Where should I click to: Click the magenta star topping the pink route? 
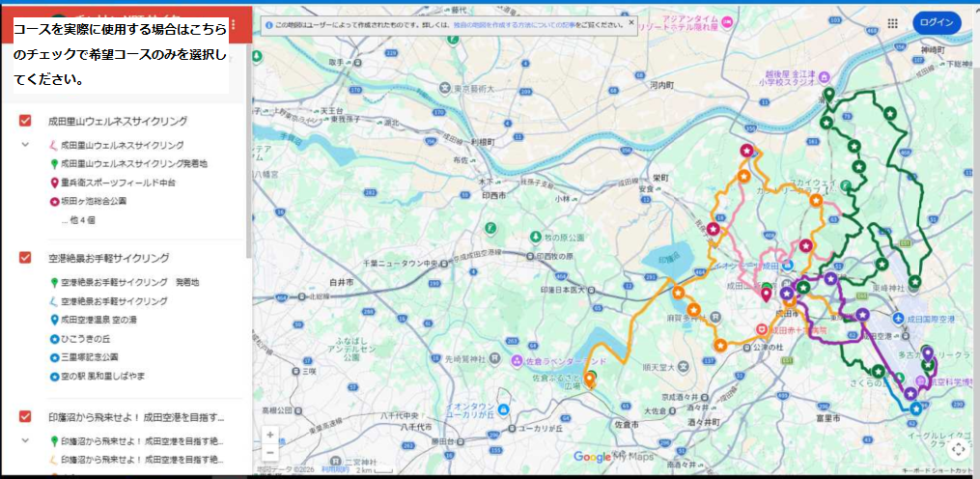[x=745, y=151]
